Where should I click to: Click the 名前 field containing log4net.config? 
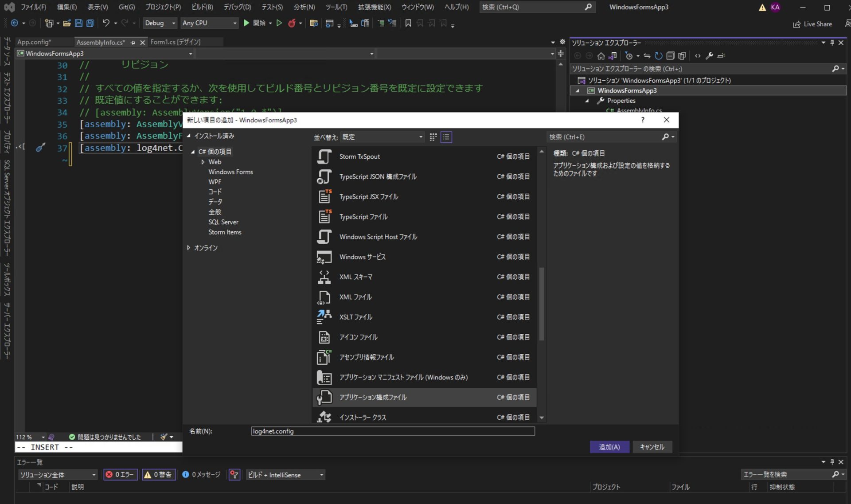393,431
